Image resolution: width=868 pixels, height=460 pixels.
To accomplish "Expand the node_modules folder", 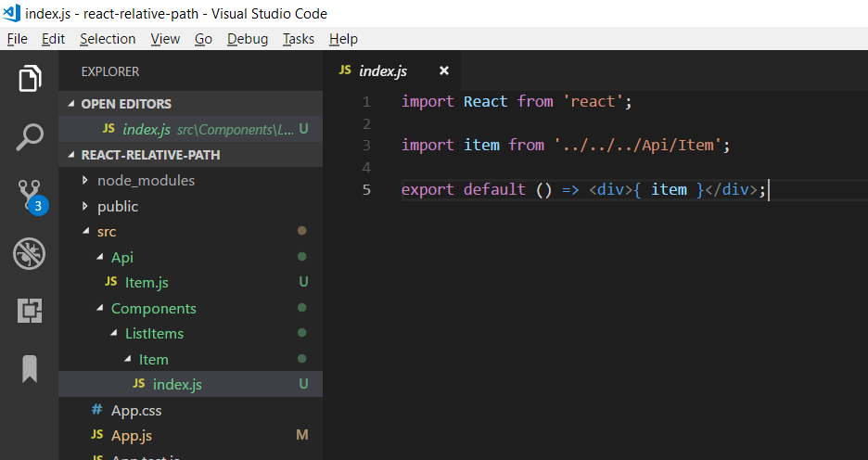I will click(x=84, y=181).
